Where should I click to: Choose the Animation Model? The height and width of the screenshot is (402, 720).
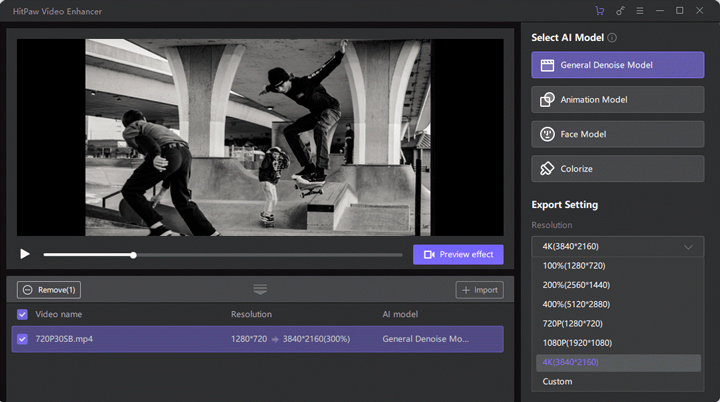[x=618, y=99]
